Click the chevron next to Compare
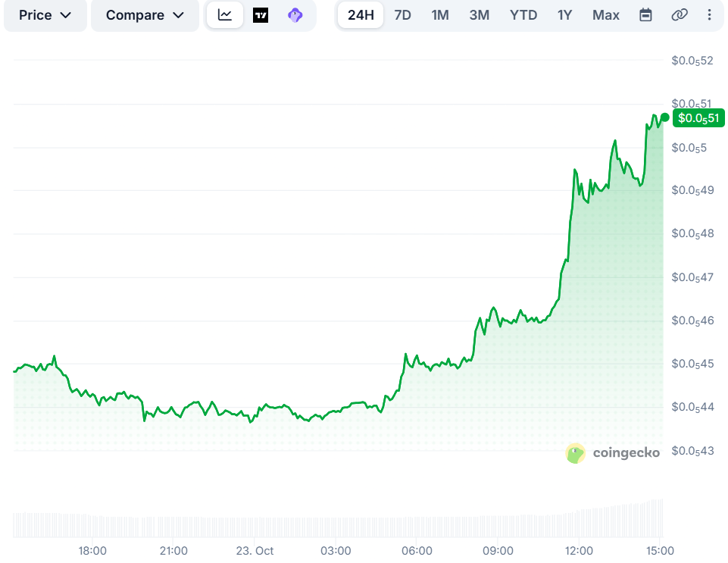This screenshot has height=563, width=728. click(x=178, y=15)
